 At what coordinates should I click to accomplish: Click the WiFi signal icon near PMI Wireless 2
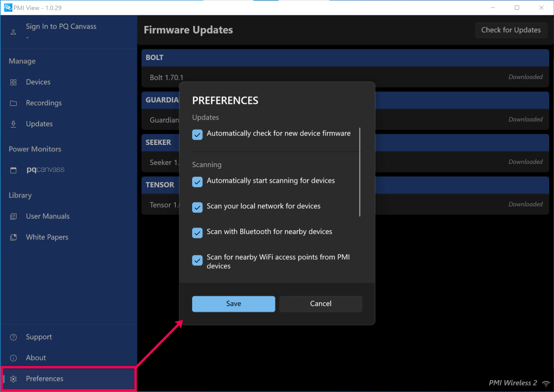(x=547, y=383)
